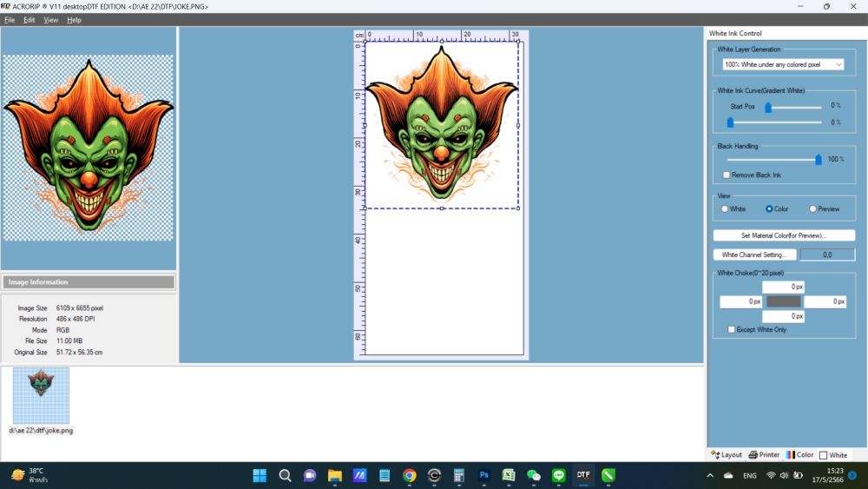Open the File menu
The height and width of the screenshot is (489, 868).
[10, 20]
